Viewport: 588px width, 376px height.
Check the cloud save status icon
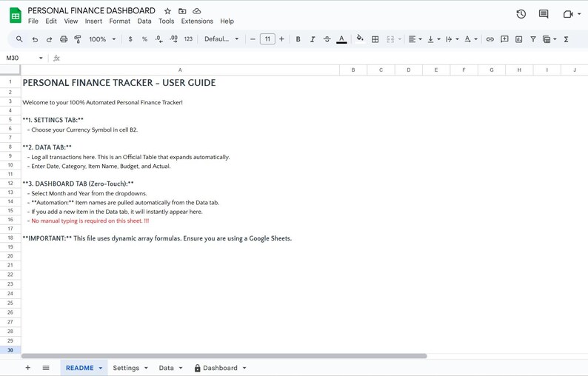pos(197,11)
